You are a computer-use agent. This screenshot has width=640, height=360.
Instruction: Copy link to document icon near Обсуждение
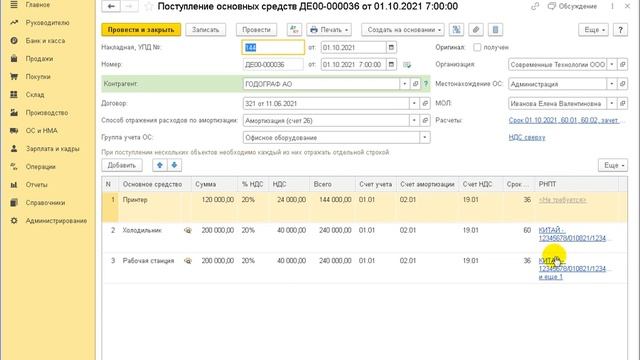(535, 7)
